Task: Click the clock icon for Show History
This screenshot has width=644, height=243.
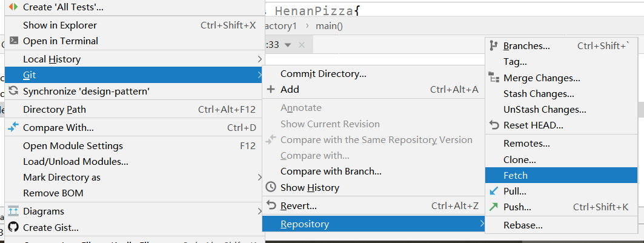Action: [x=271, y=187]
